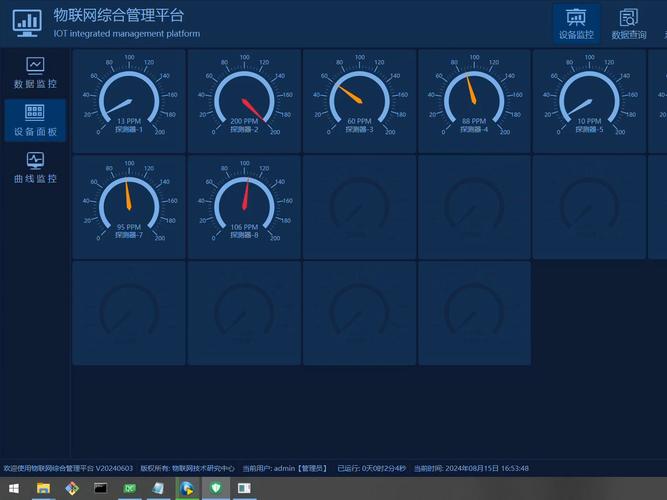667x500 pixels.
Task: Select the 探测器-4 gauge at 88 PPM
Action: (474, 100)
